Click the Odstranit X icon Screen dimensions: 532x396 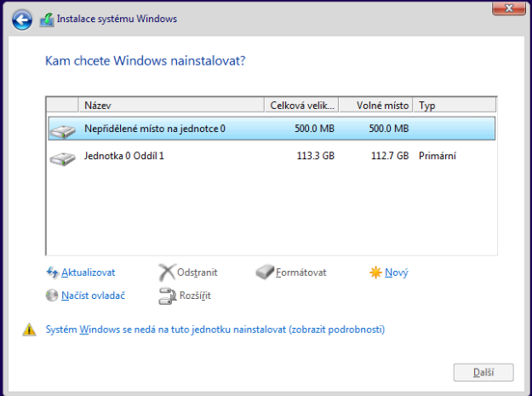point(167,273)
